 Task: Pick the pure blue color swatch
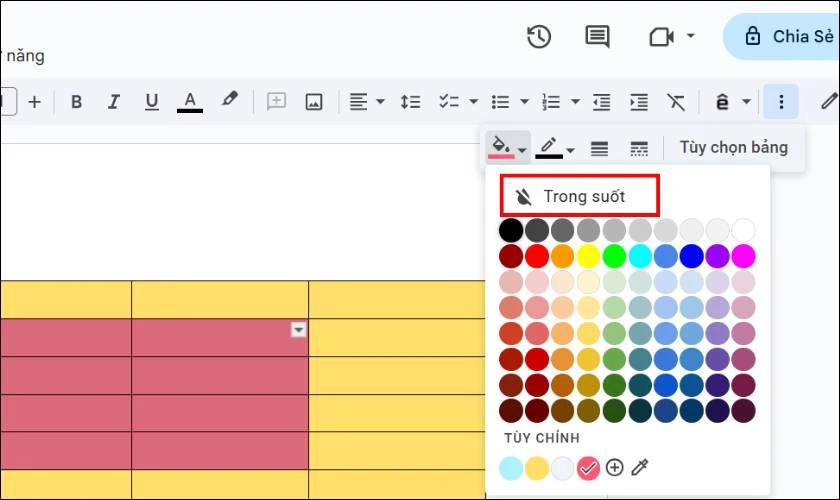[692, 256]
